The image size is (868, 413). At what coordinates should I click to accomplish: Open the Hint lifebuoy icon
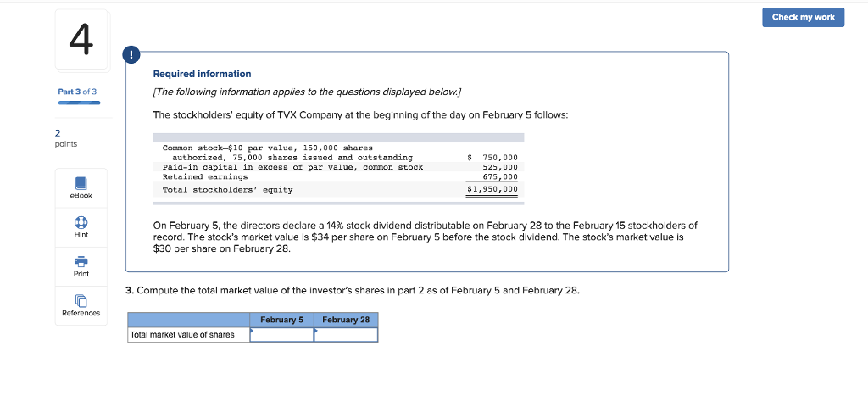(81, 222)
